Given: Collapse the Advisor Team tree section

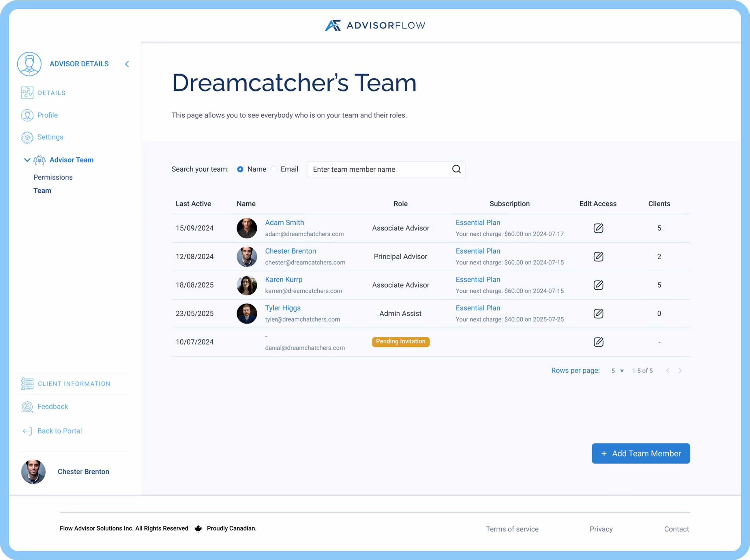Looking at the screenshot, I should 27,160.
